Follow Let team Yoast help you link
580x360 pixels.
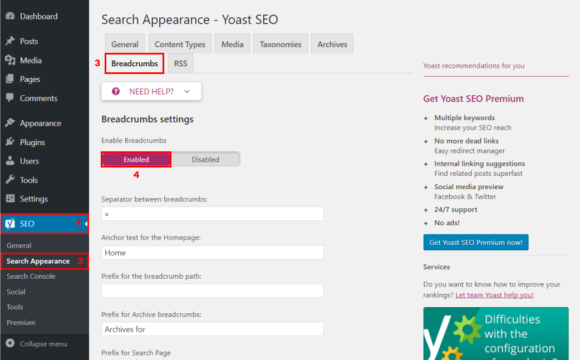point(495,295)
